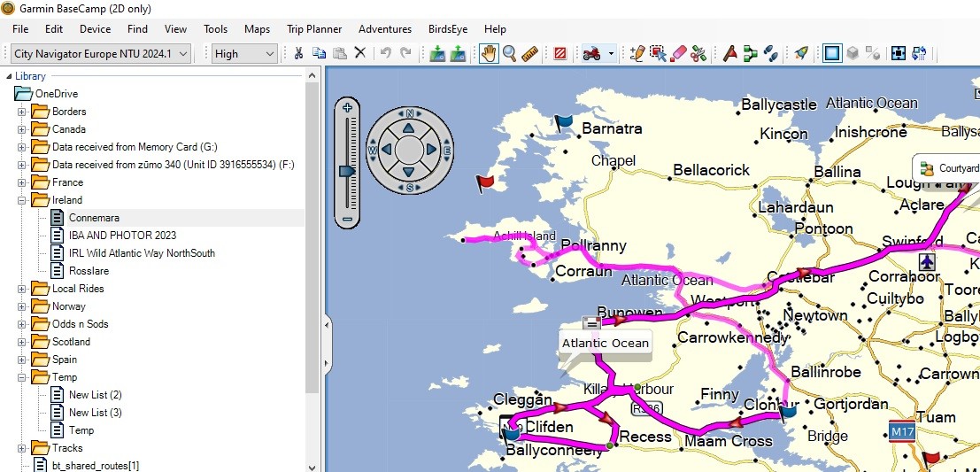
Task: Open the Trip Planner menu
Action: coord(314,28)
